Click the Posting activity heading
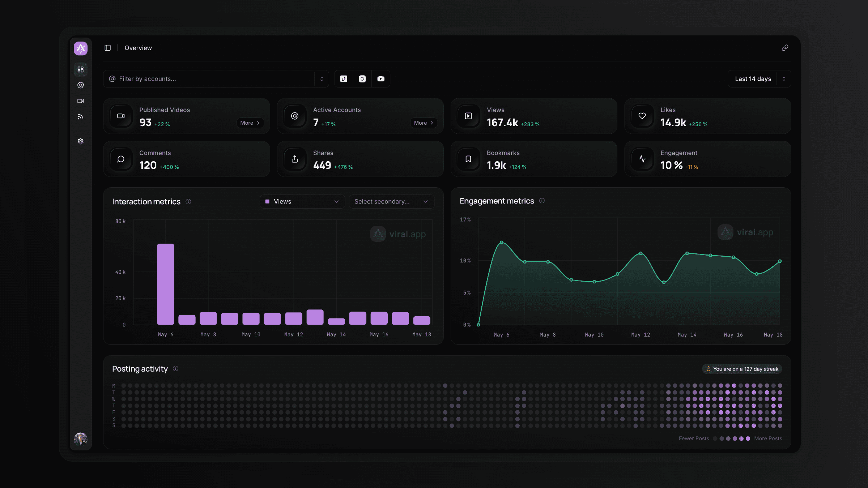Viewport: 868px width, 488px height. pos(140,369)
